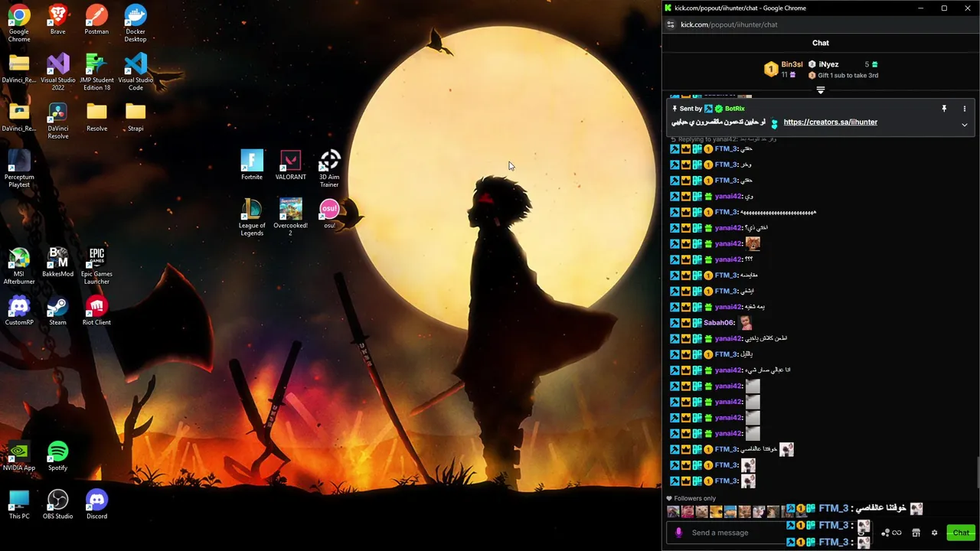This screenshot has width=980, height=551.
Task: Click the kick.com/popout/iihunter/chat address bar
Action: point(729,24)
